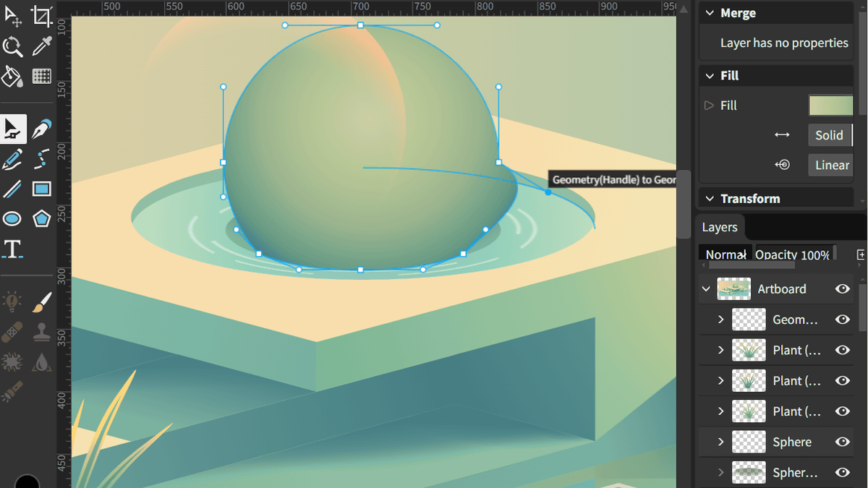Screen dimensions: 868x488
Task: Select the Artboard layer thumbnail
Action: coord(733,288)
